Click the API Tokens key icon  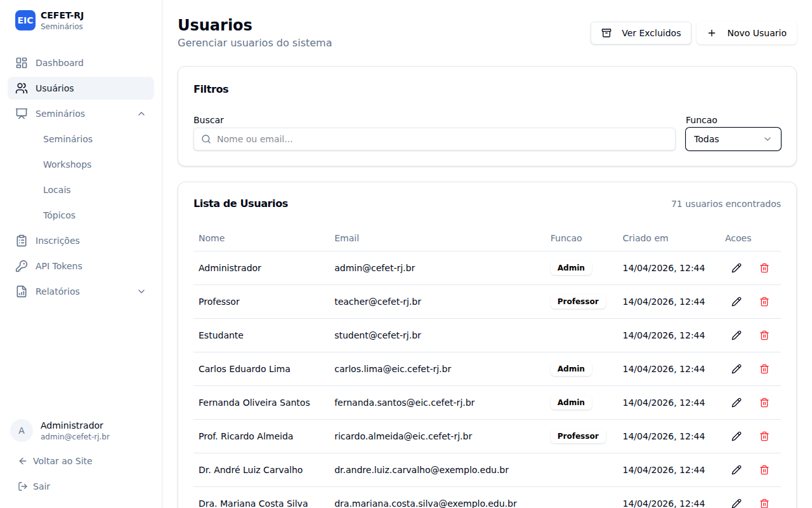[22, 266]
